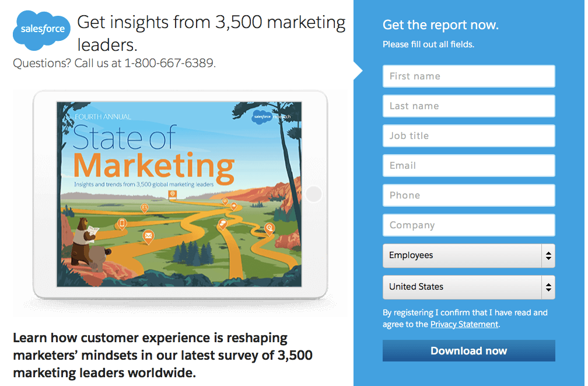Viewport: 588px width, 386px height.
Task: Click the stepper arrows on the Employees selector
Action: click(548, 255)
